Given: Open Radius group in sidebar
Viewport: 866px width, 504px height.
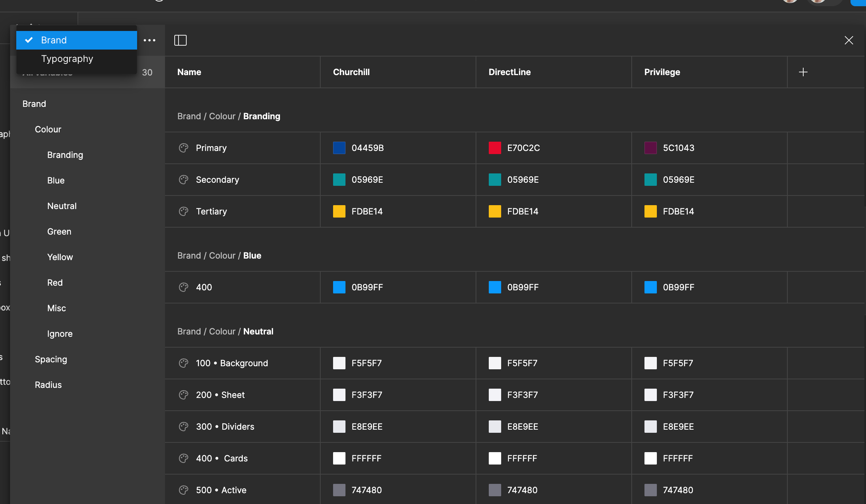Looking at the screenshot, I should 48,385.
